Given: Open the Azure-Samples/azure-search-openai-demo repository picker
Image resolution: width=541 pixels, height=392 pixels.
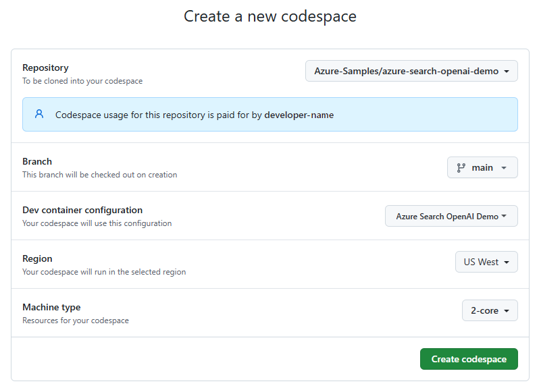Looking at the screenshot, I should 411,71.
